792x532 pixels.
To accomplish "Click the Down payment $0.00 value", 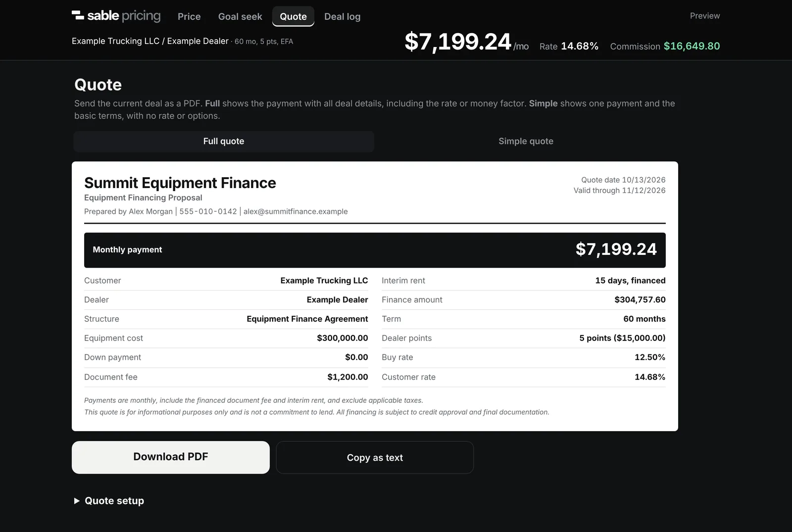I will 356,357.
